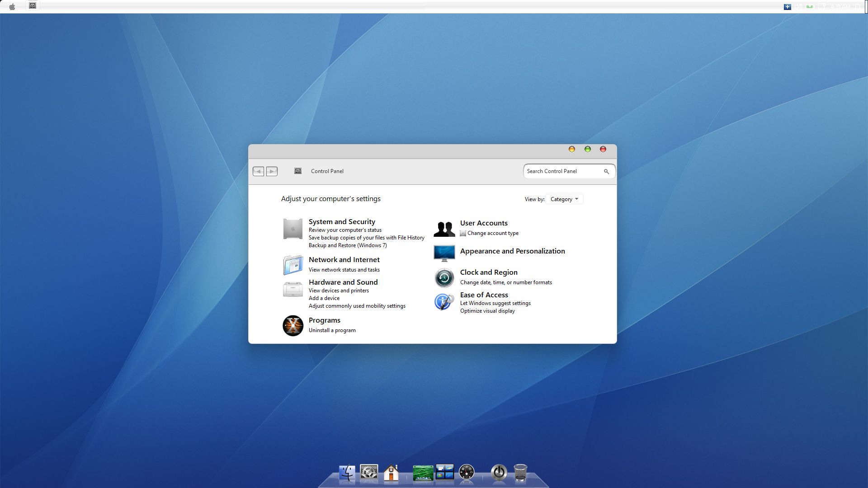Open the Trash bin in the dock
868x488 pixels.
point(520,473)
